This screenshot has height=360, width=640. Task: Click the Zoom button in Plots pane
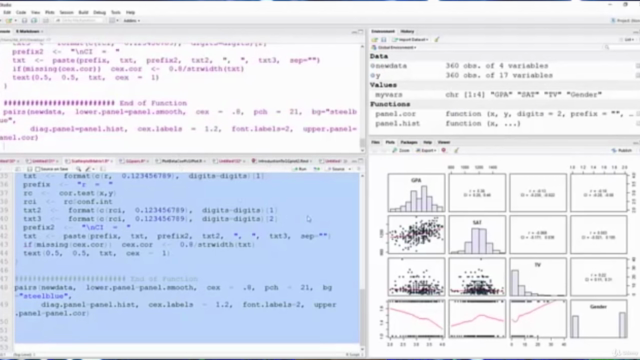coord(401,151)
